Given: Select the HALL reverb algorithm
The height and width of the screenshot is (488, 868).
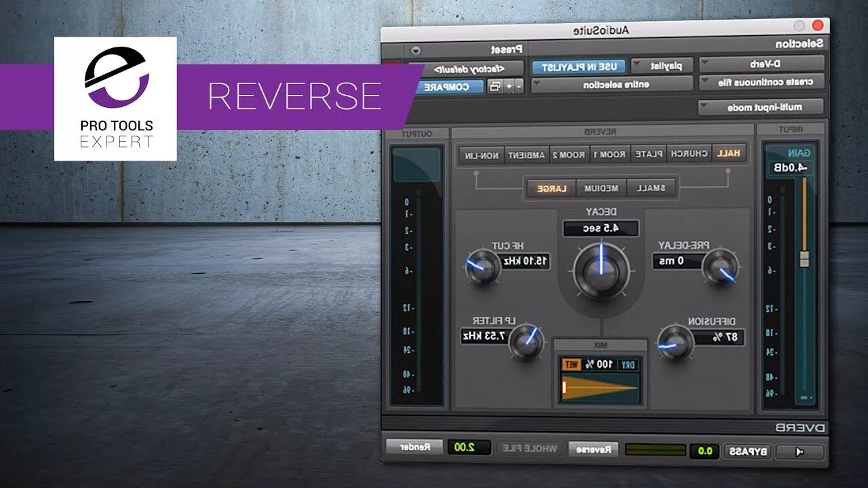Looking at the screenshot, I should (728, 154).
